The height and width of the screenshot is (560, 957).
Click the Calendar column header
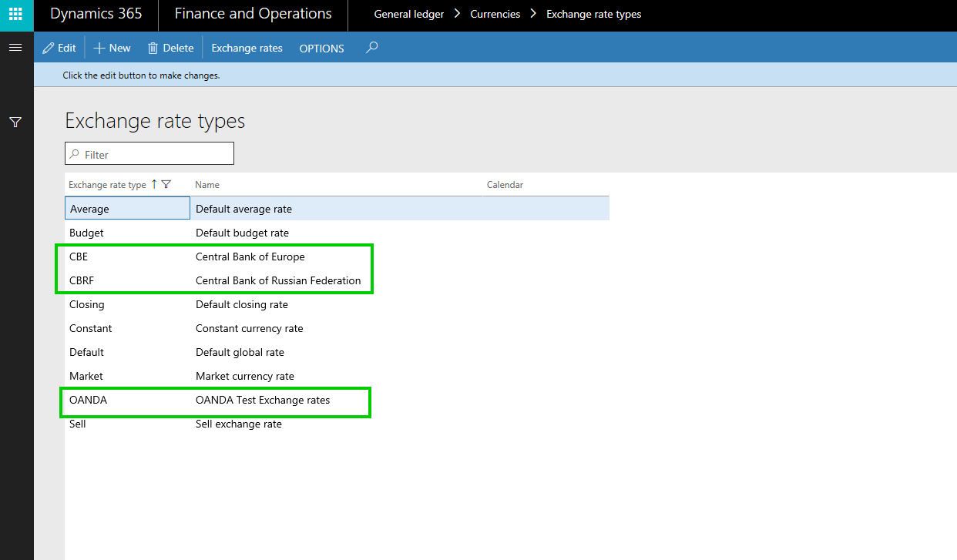click(x=505, y=185)
